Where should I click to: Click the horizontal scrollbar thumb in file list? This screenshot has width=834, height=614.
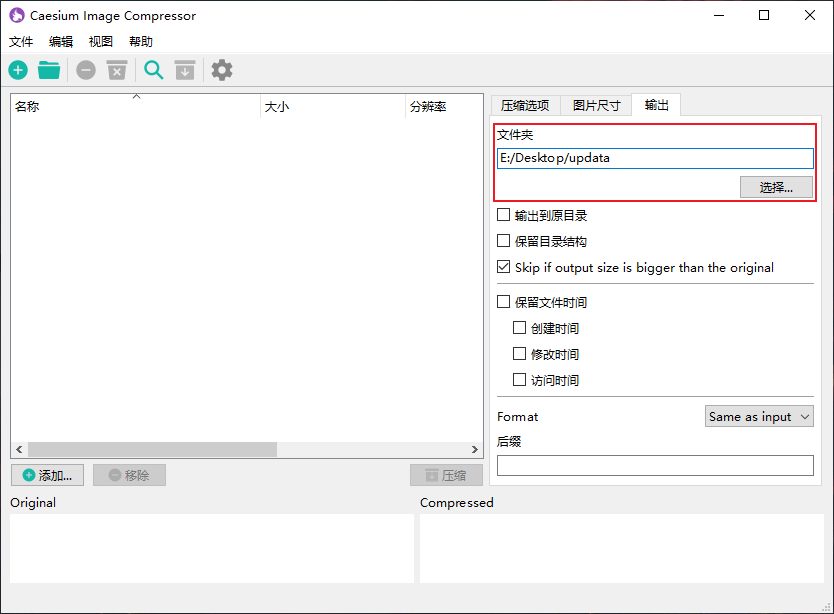point(153,450)
